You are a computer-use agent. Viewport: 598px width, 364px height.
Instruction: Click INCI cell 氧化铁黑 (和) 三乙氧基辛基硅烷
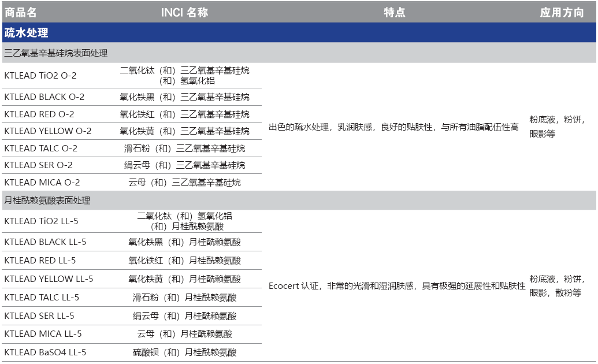184,97
